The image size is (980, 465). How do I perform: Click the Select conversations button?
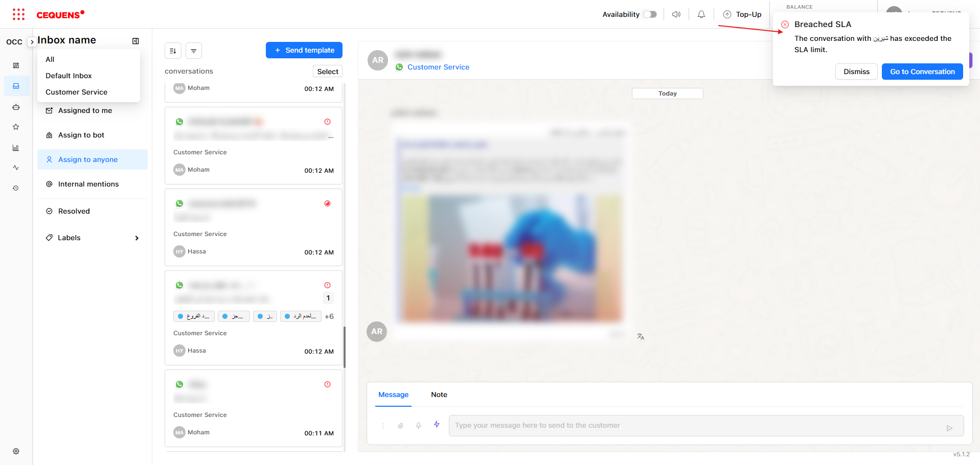(328, 72)
